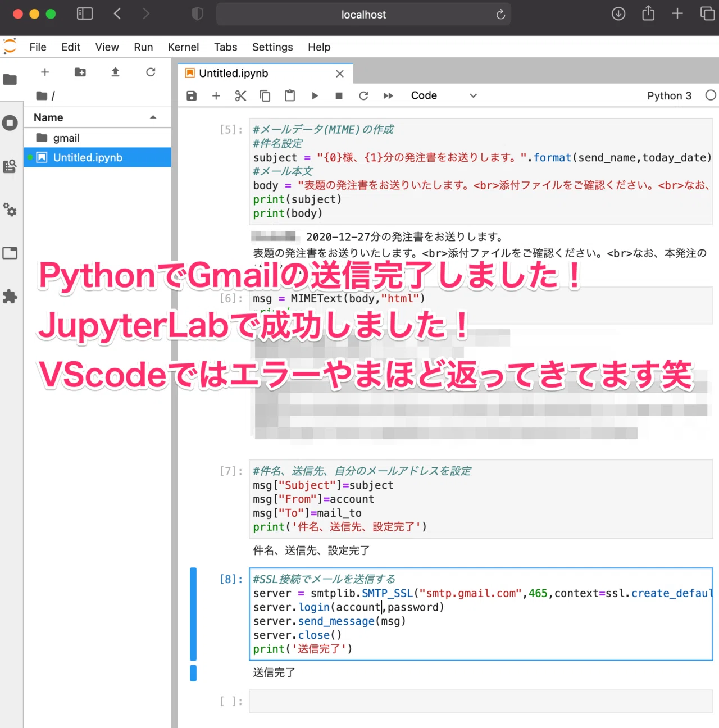Open the Safari Share menu
This screenshot has width=719, height=728.
(x=648, y=13)
